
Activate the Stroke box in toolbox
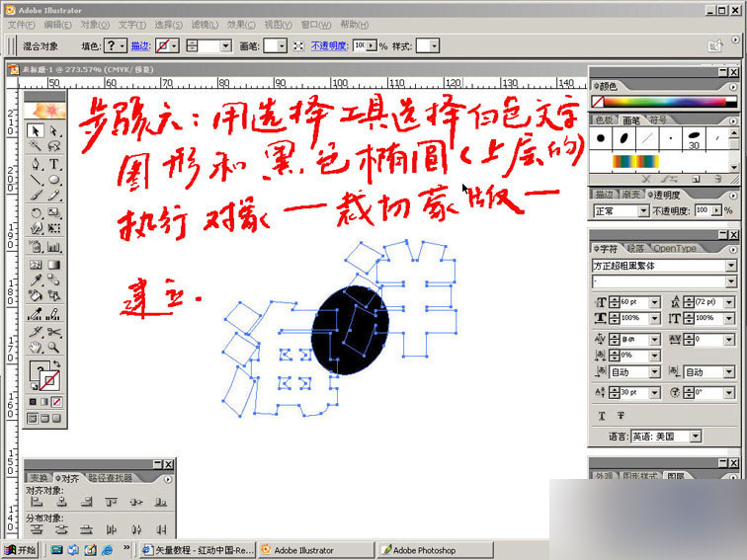point(50,381)
